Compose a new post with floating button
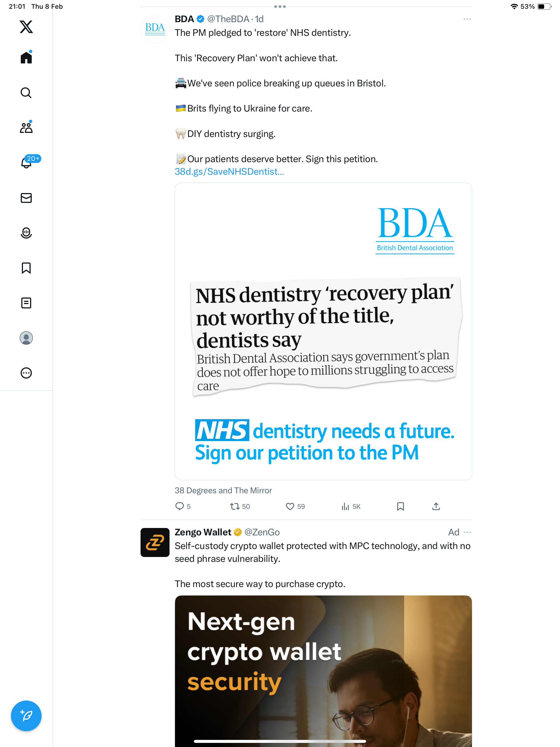The image size is (560, 747). pos(26,716)
